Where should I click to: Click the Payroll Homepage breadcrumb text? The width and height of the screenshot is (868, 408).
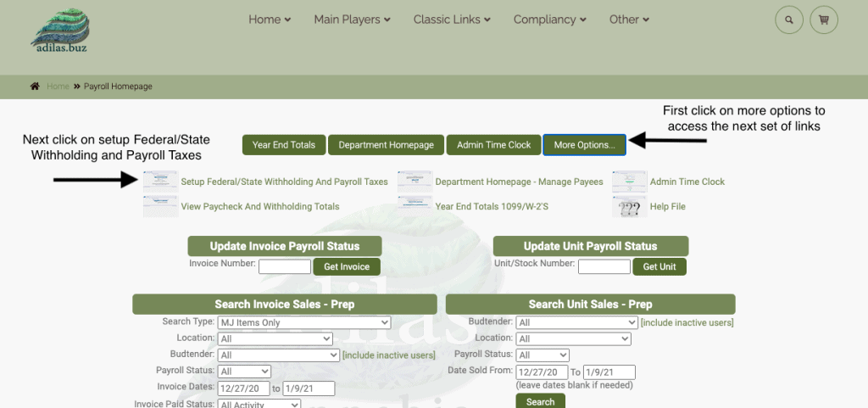click(x=118, y=87)
